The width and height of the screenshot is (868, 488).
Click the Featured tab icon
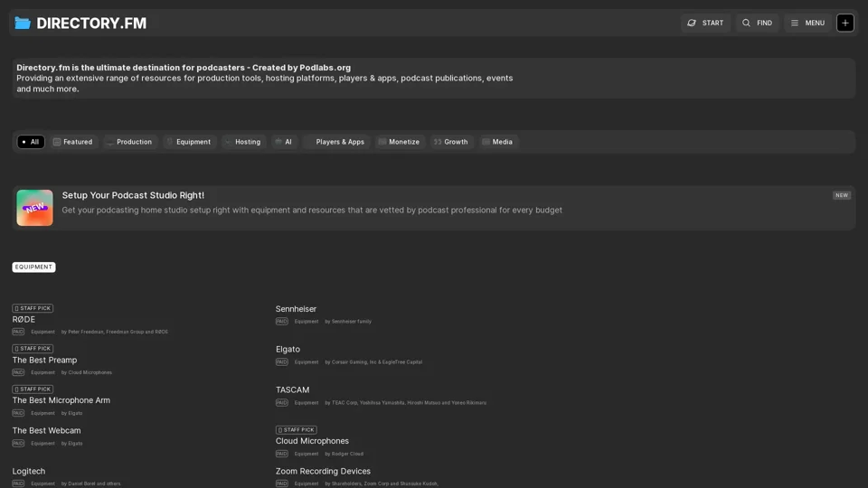[x=56, y=142]
